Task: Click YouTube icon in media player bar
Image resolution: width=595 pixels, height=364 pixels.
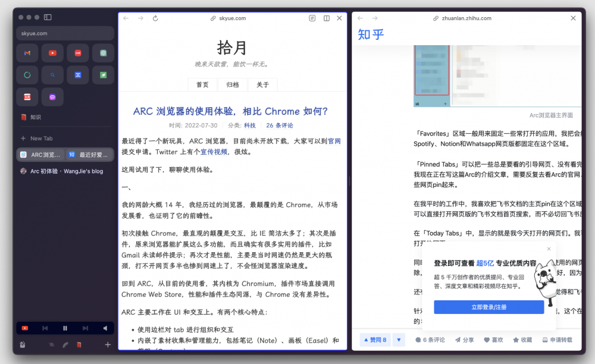Action: [24, 328]
